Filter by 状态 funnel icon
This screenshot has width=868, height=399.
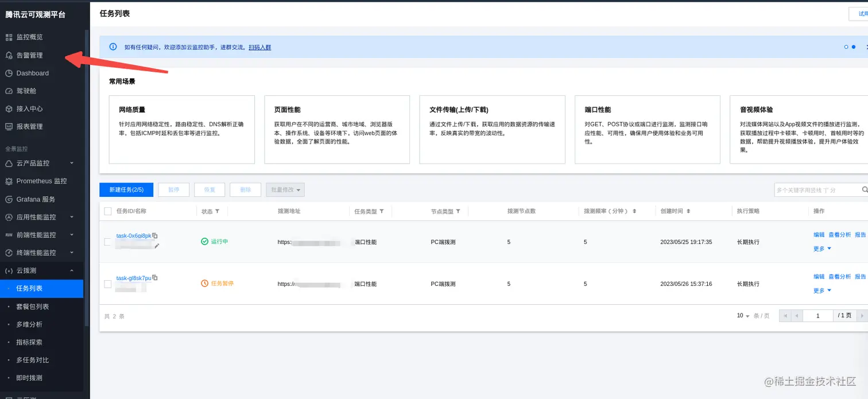point(217,211)
